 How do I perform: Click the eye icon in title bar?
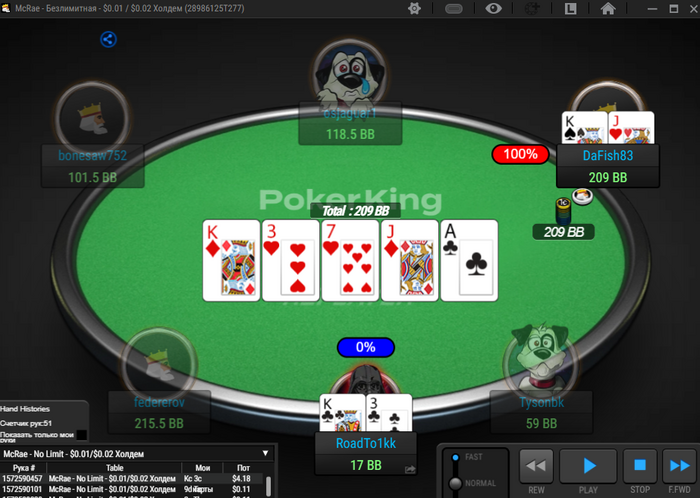coord(493,8)
